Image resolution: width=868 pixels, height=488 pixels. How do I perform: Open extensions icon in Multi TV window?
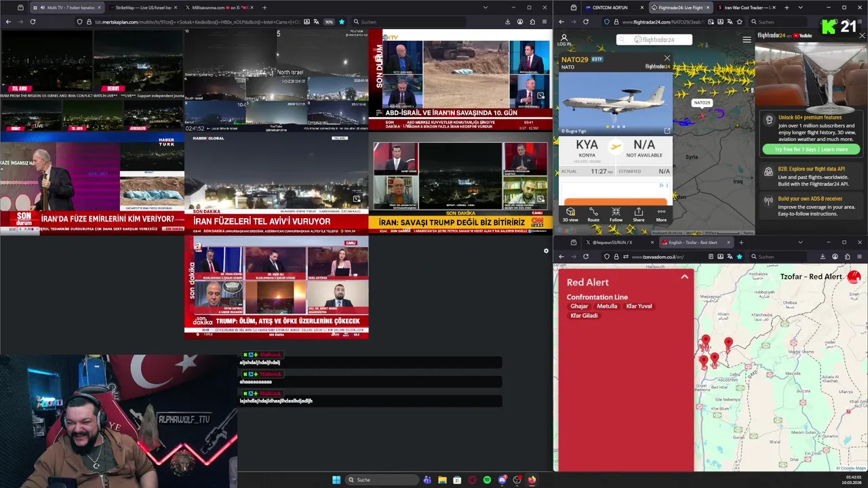point(533,22)
